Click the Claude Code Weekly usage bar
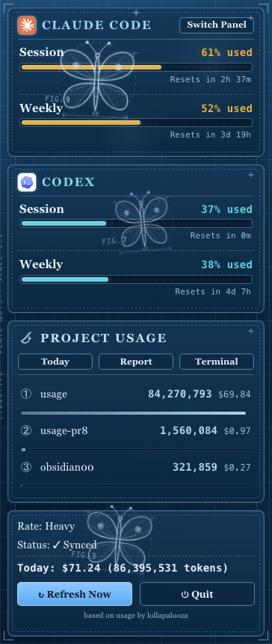 [x=136, y=123]
